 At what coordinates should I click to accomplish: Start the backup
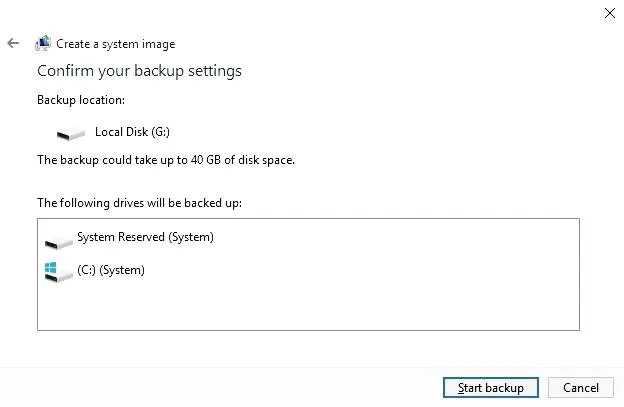(x=491, y=388)
